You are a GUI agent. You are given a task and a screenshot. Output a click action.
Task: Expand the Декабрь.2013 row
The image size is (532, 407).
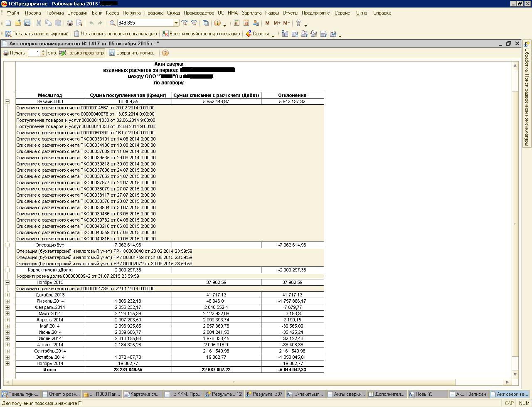[7, 295]
